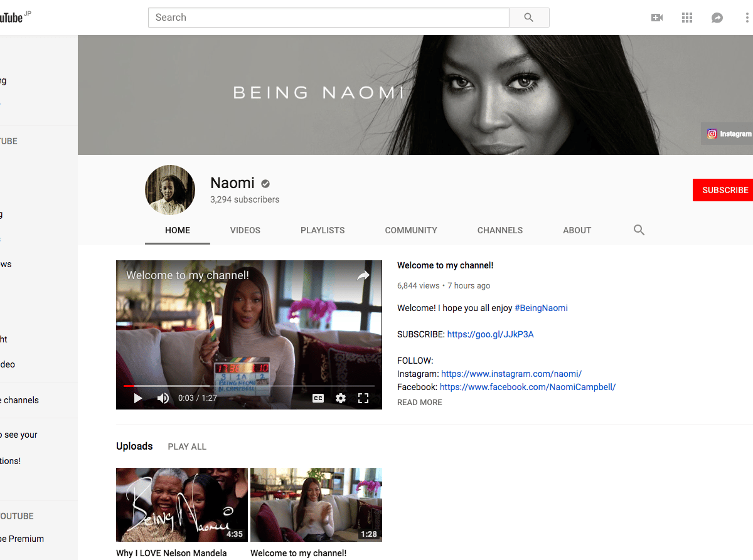Click Welcome to my channel! upload title
The width and height of the screenshot is (753, 560).
tap(298, 553)
